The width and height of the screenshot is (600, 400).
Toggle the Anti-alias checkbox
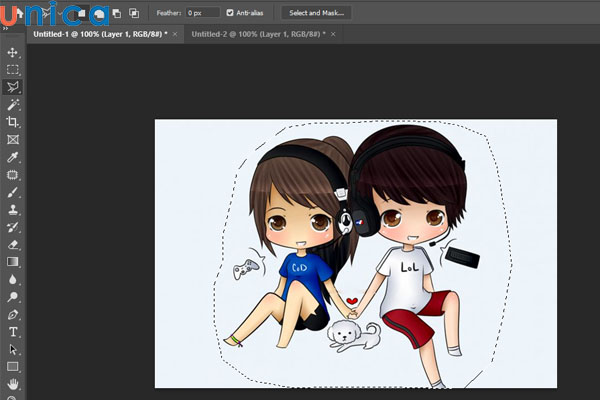pyautogui.click(x=231, y=13)
